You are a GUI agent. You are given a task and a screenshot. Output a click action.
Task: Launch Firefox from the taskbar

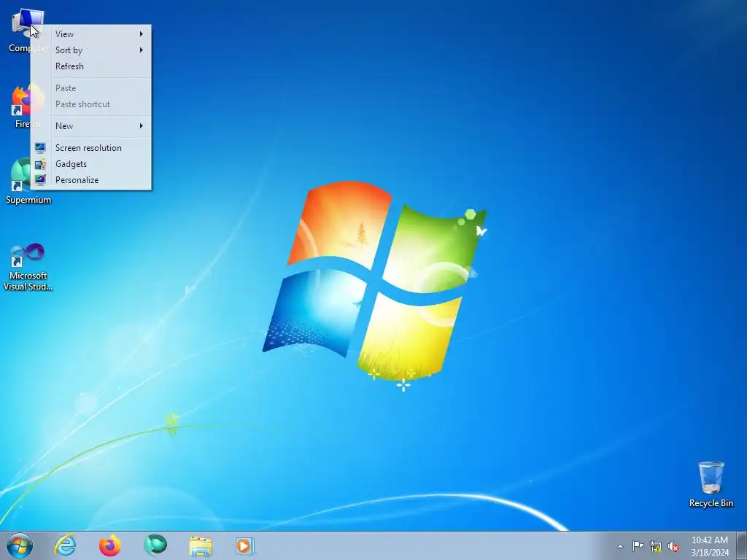[110, 545]
